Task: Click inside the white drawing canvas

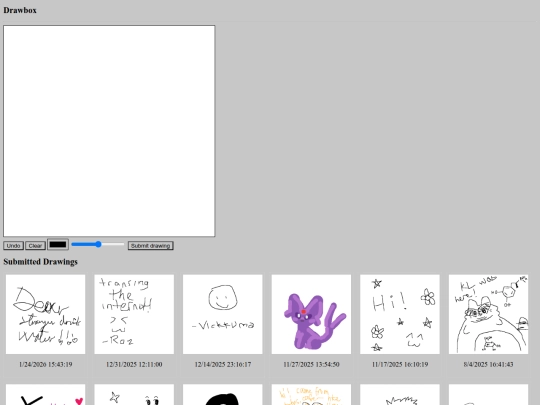Action: 109,131
